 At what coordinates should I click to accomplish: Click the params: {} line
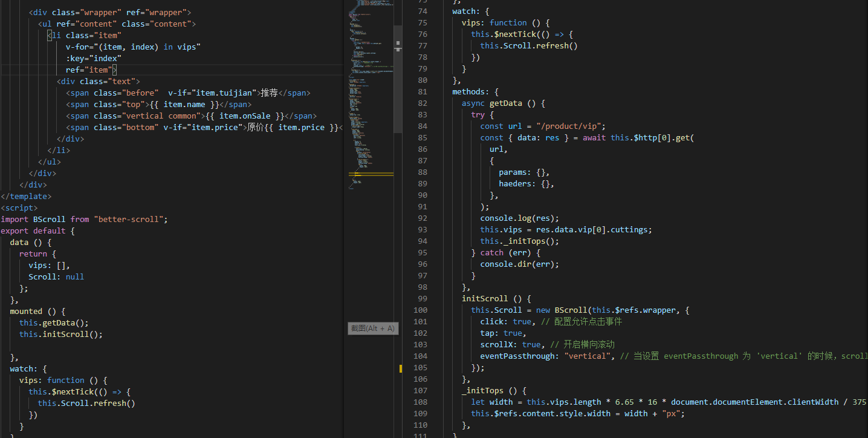pyautogui.click(x=524, y=172)
